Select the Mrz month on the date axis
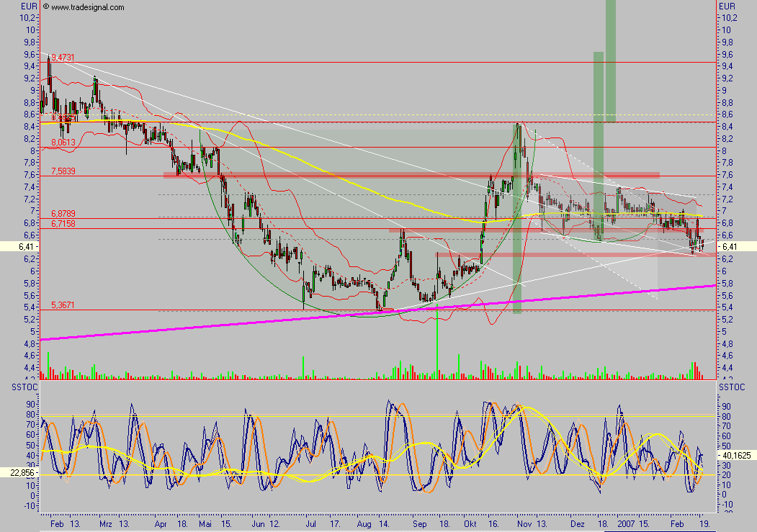This screenshot has width=757, height=532. click(x=106, y=525)
